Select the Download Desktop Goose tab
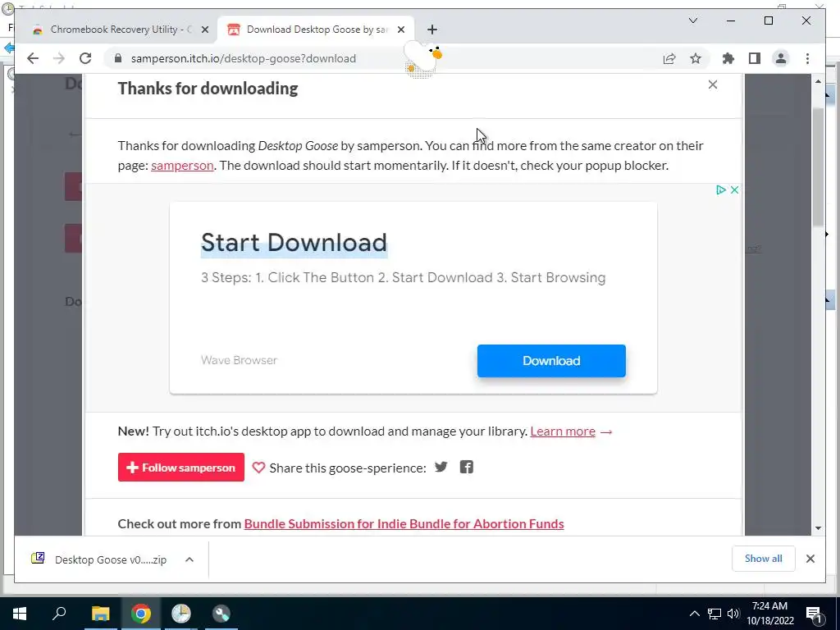The image size is (840, 630). [316, 30]
